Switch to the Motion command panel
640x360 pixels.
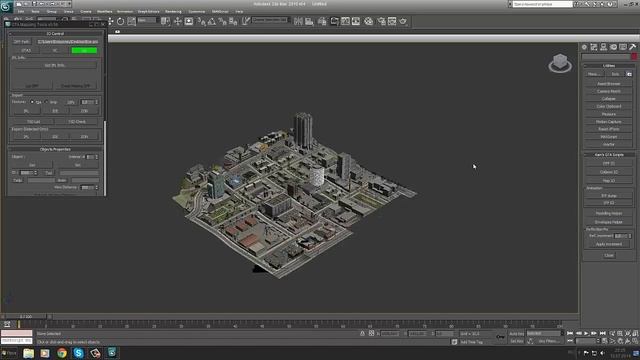pyautogui.click(x=613, y=47)
